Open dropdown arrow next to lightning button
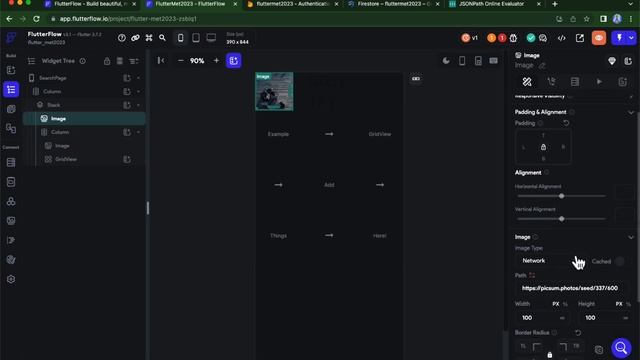This screenshot has height=360, width=640. click(x=631, y=38)
